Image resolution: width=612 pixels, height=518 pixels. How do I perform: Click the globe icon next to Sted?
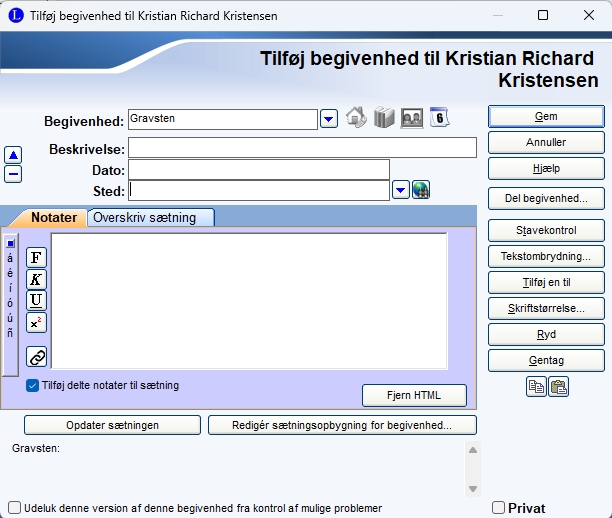421,190
